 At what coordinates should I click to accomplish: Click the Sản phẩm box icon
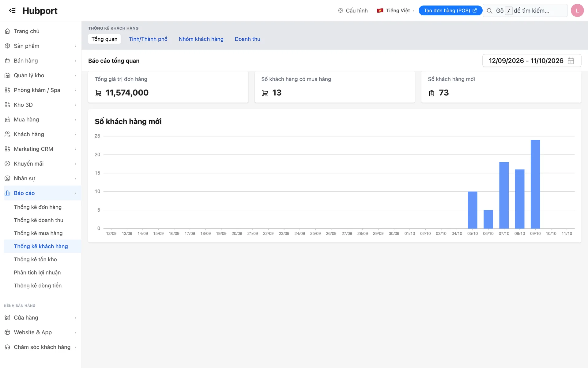pyautogui.click(x=7, y=46)
